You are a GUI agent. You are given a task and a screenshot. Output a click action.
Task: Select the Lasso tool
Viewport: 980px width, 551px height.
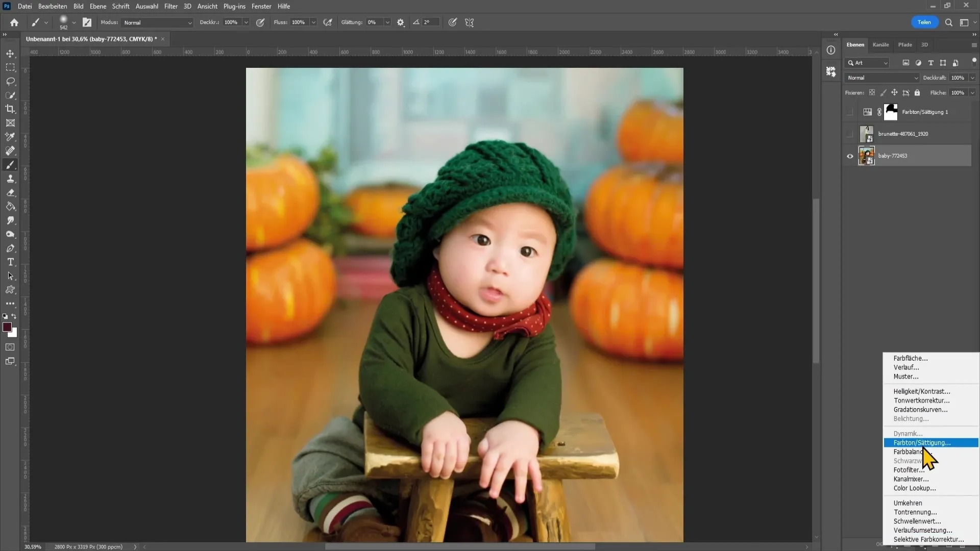pyautogui.click(x=10, y=82)
